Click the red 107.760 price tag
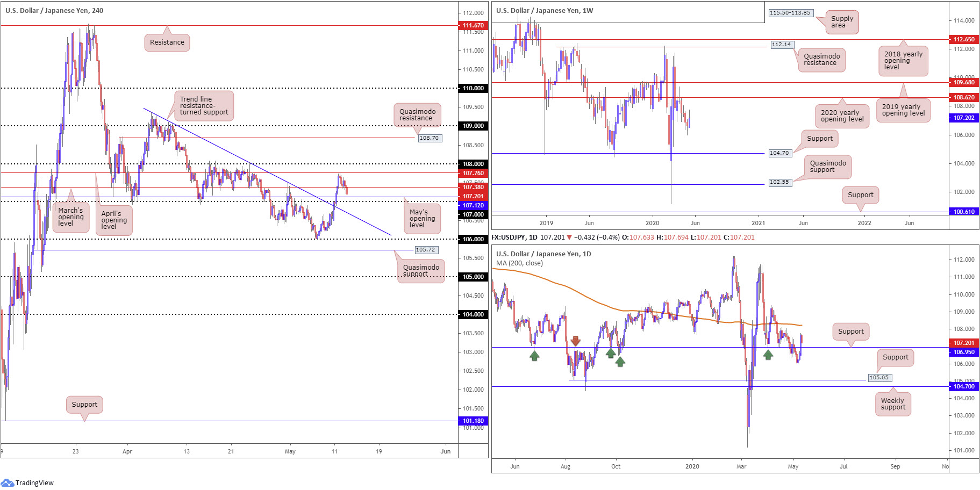This screenshot has width=980, height=490. pyautogui.click(x=473, y=173)
